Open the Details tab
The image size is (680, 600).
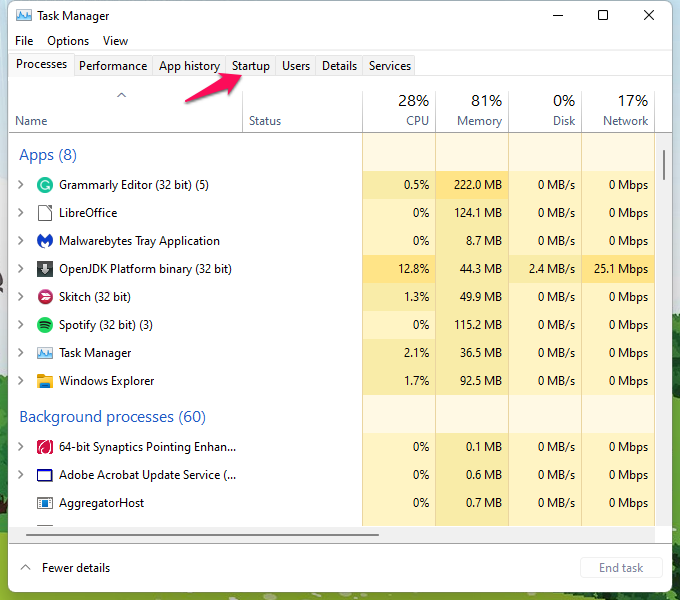tap(340, 66)
